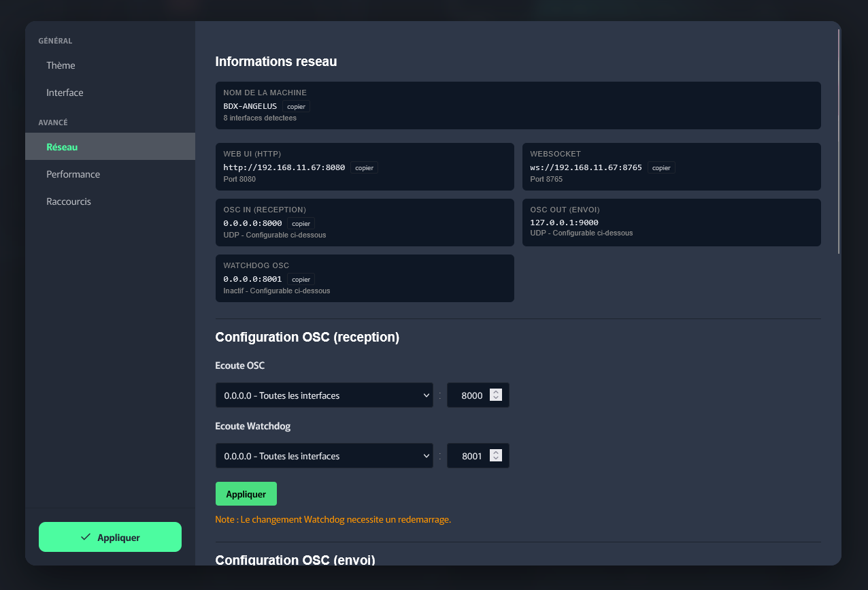Click the green Appliquer button below the Watchdog note

click(246, 493)
